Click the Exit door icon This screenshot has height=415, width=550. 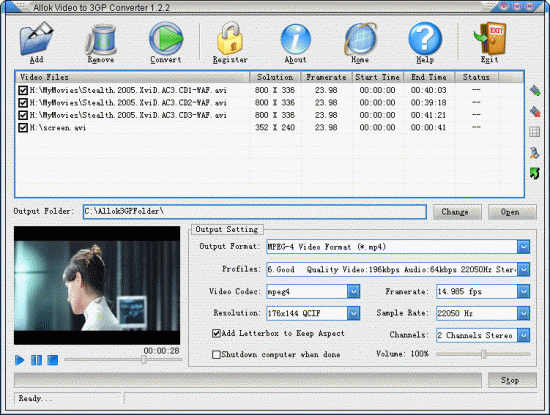[489, 39]
